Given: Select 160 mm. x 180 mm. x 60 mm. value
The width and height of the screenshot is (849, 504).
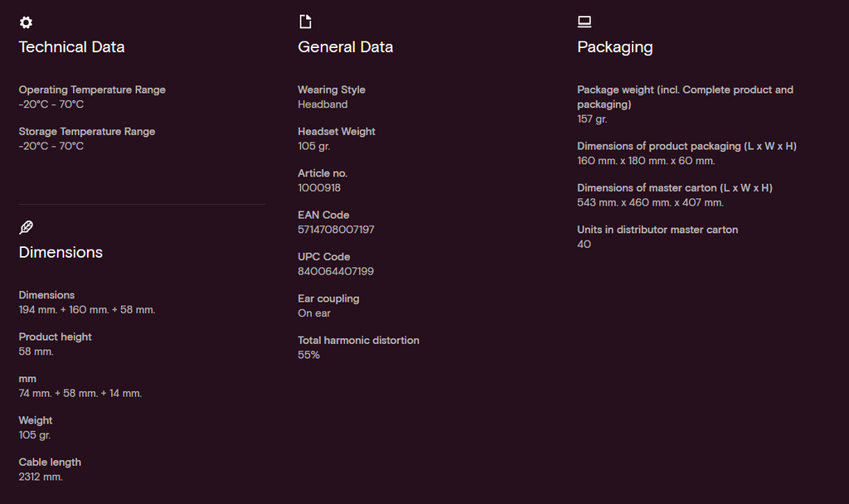Looking at the screenshot, I should pyautogui.click(x=646, y=161).
